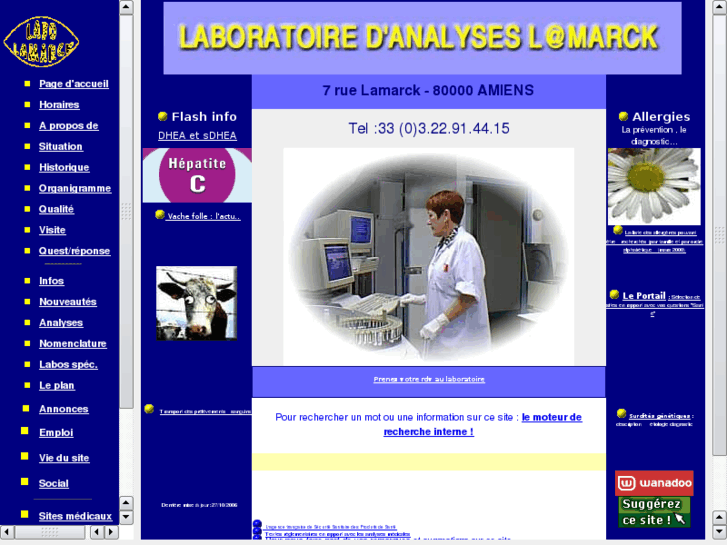Click the Tel :33 (0)3.22.91.44.15 text

click(x=429, y=128)
